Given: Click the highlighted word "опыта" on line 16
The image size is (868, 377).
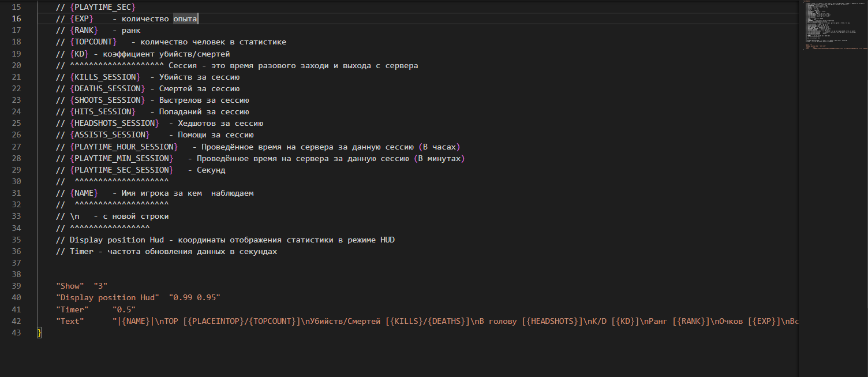Looking at the screenshot, I should point(185,19).
